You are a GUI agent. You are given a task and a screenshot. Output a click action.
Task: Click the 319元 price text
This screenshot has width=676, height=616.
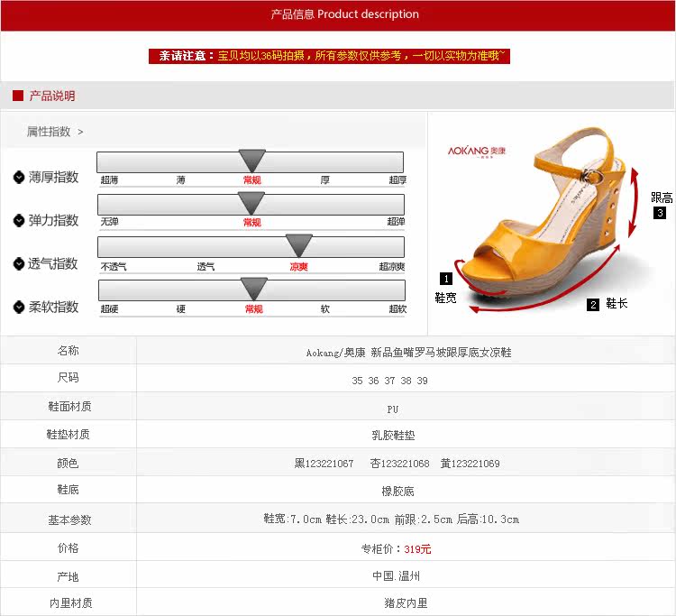click(x=417, y=548)
